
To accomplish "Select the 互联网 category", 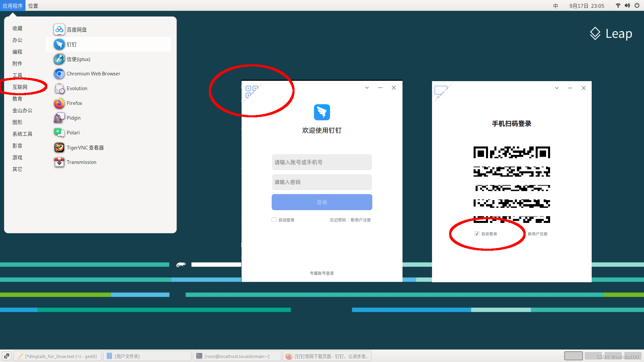I will pyautogui.click(x=20, y=87).
